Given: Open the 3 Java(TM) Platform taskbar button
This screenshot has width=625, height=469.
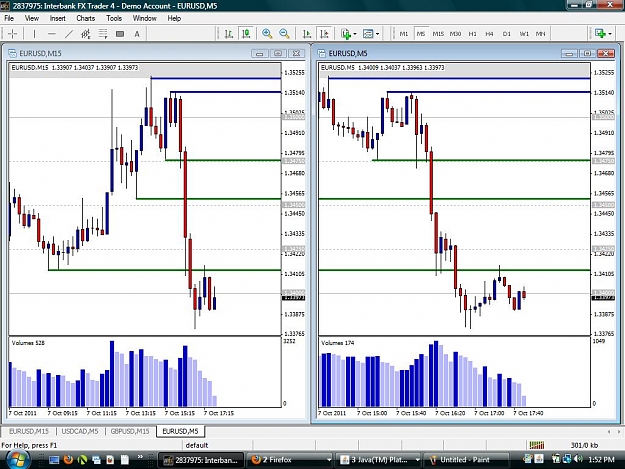Looking at the screenshot, I should [x=378, y=460].
